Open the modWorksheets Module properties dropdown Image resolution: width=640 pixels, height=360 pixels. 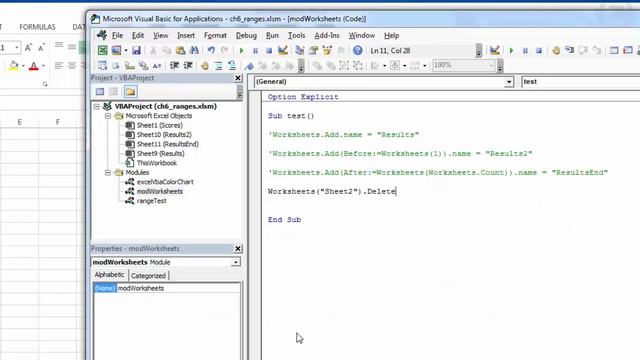(x=236, y=262)
